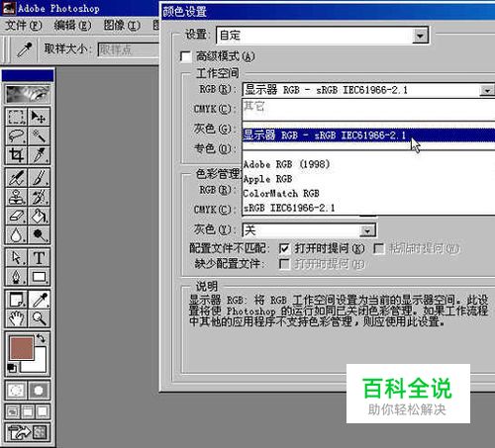Switch to full screen with menu bar
Image resolution: width=495 pixels, height=448 pixels.
[x=28, y=411]
